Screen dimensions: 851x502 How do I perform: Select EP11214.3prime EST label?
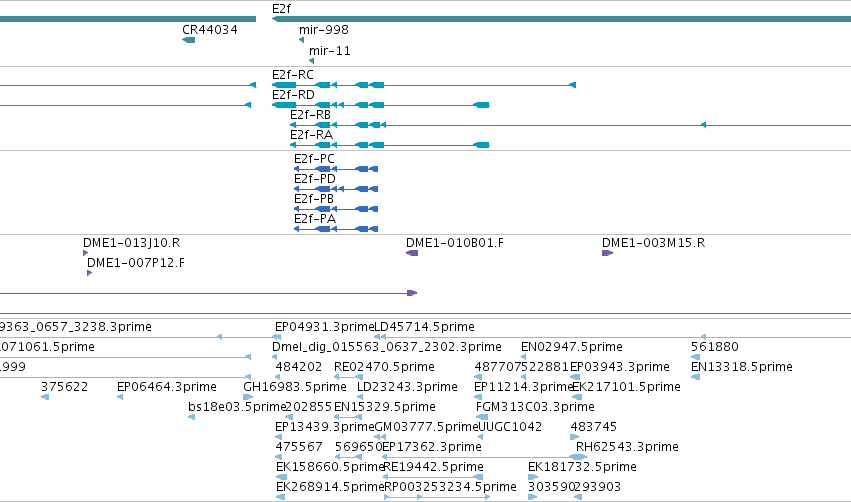(x=523, y=387)
